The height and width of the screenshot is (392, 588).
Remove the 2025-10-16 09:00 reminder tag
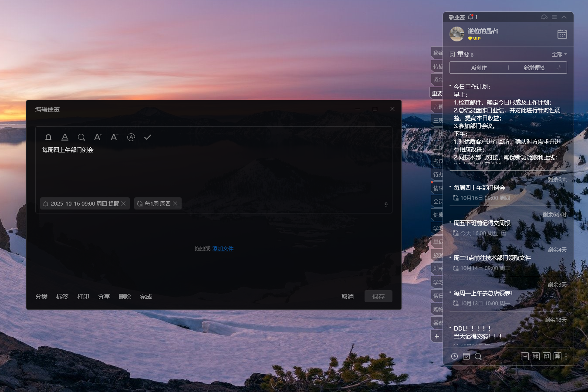coord(124,203)
